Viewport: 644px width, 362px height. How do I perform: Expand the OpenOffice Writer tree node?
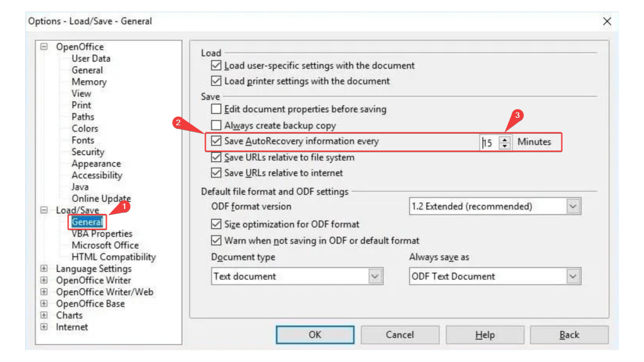44,280
